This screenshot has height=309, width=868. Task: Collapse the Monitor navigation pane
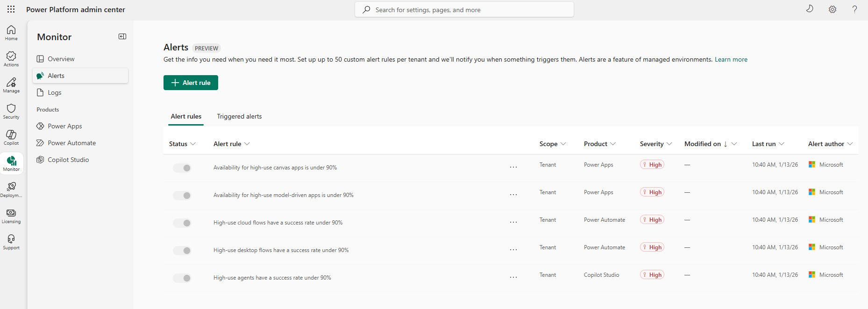[122, 36]
